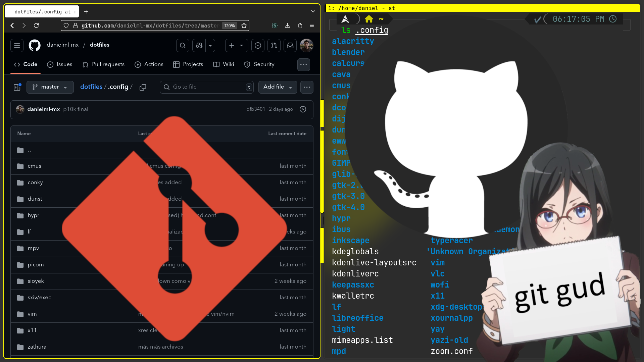Expand the file tree side panel
644x362 pixels.
click(x=17, y=87)
